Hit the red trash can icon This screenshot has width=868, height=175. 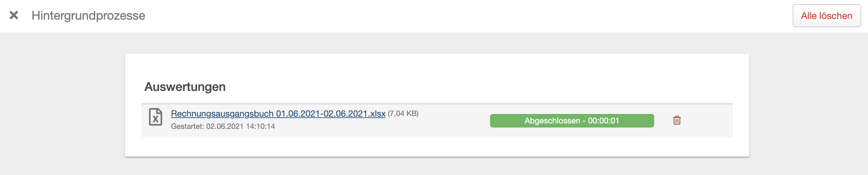point(677,120)
